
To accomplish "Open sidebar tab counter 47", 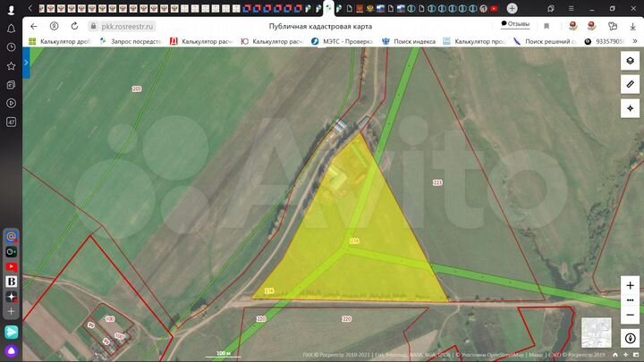I will click(x=11, y=122).
